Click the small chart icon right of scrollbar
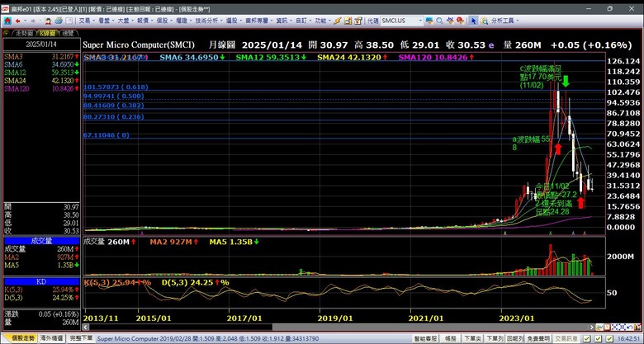644x344 pixels. pos(599,328)
